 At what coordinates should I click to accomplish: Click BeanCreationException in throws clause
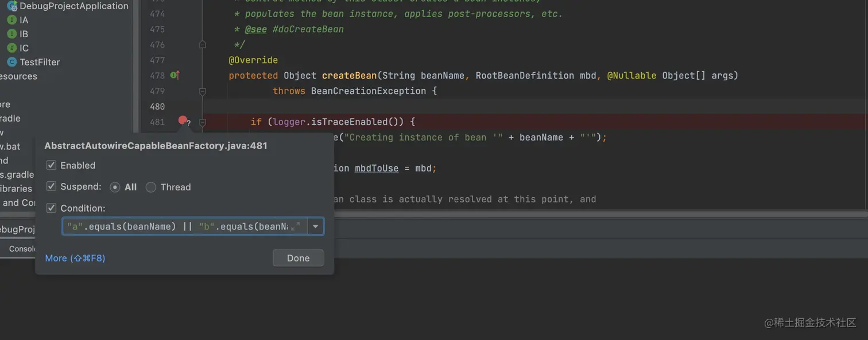(x=367, y=91)
